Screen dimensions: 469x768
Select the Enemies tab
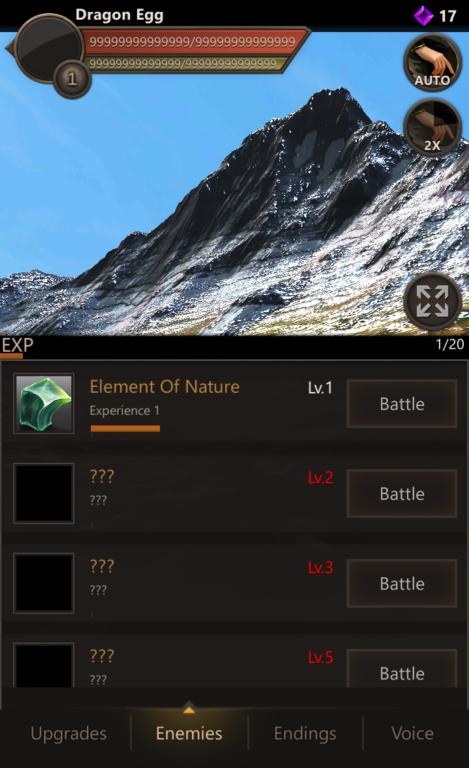click(189, 733)
